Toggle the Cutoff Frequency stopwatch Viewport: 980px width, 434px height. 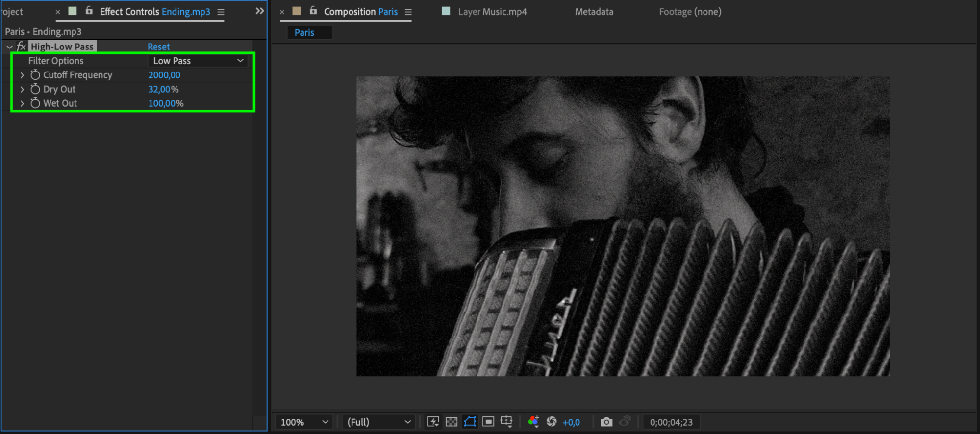pyautogui.click(x=35, y=75)
